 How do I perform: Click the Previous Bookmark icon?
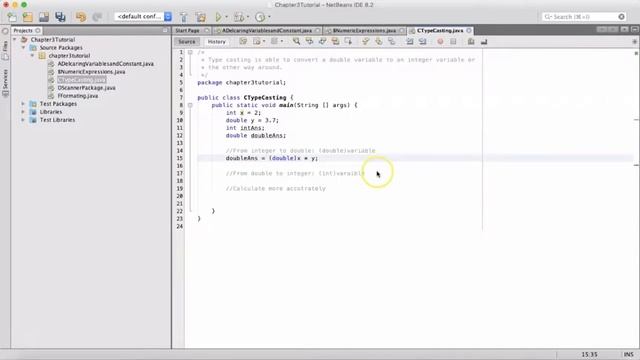(x=366, y=42)
